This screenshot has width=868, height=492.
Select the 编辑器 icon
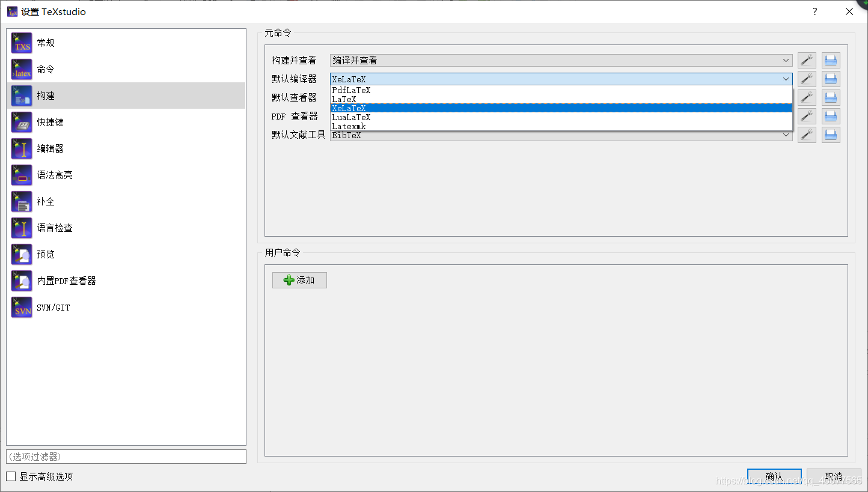click(22, 149)
